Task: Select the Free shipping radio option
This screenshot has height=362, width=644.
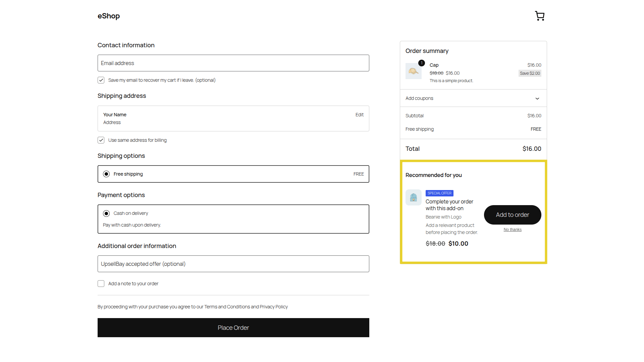Action: coord(106,174)
